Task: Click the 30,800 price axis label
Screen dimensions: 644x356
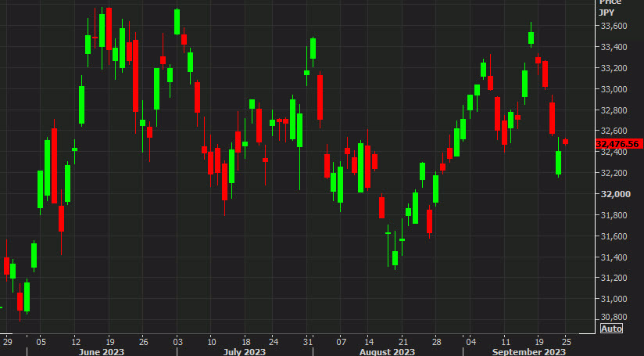Action: coord(613,317)
